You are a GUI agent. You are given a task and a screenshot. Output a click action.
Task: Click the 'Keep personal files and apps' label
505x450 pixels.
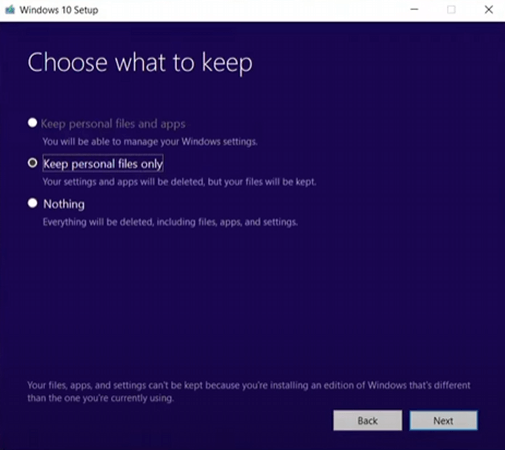[113, 124]
